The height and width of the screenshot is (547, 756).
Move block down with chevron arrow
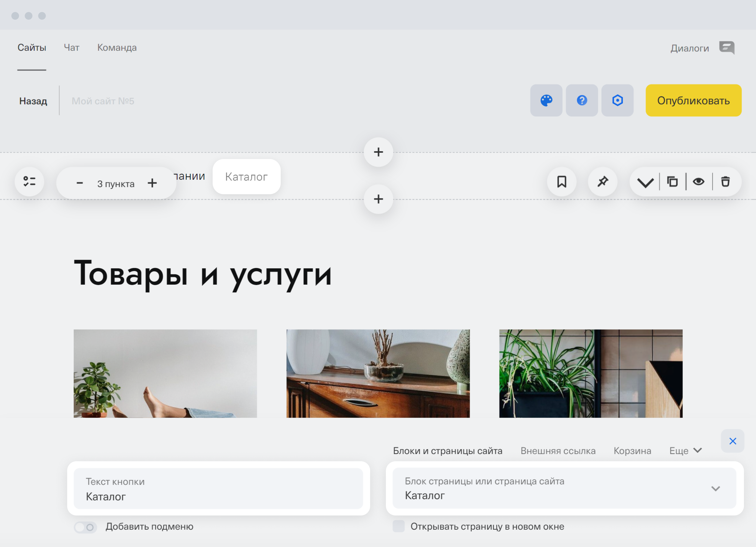click(645, 182)
